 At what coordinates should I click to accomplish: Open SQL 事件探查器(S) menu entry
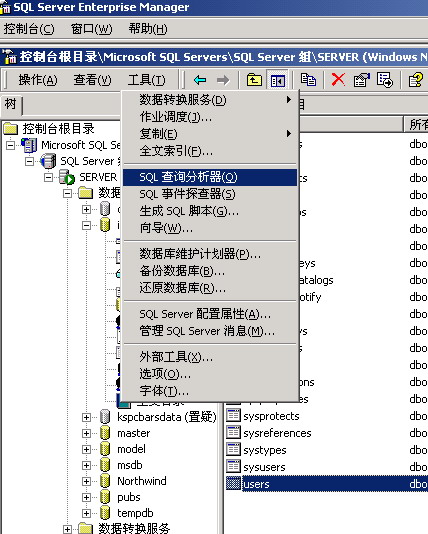pos(210,194)
